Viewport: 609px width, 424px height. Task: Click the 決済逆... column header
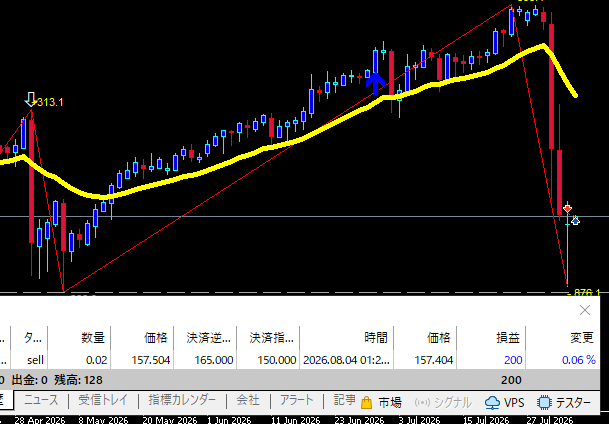pyautogui.click(x=205, y=338)
